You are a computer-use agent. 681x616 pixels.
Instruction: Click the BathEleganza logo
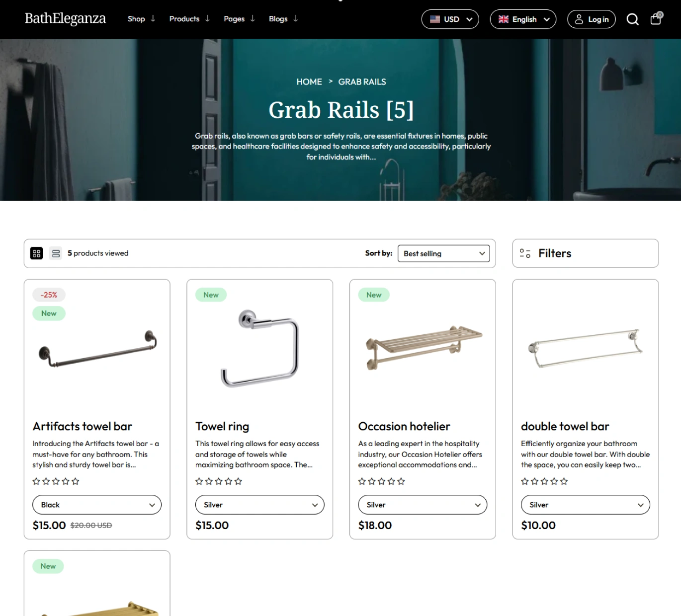pyautogui.click(x=65, y=19)
